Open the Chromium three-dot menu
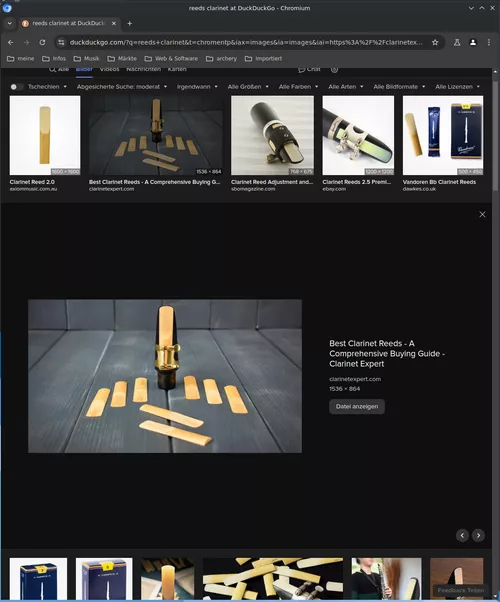This screenshot has width=500, height=602. click(488, 42)
